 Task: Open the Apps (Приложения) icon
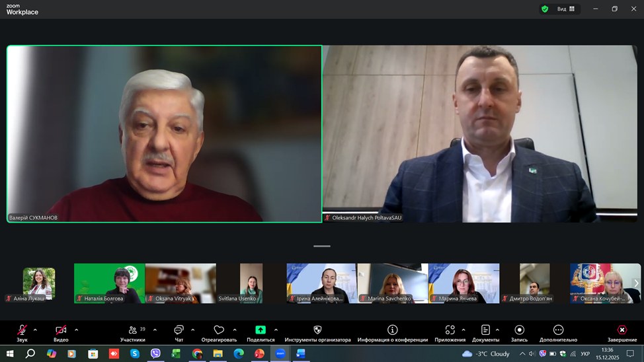tap(450, 330)
